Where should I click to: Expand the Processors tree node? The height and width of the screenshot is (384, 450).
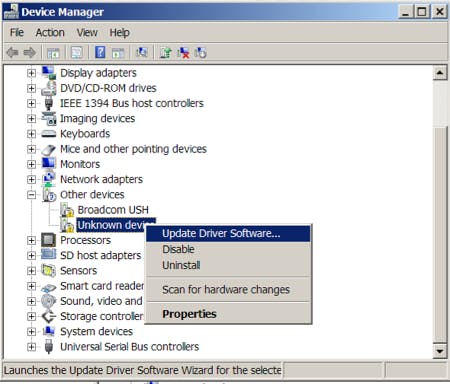pos(31,240)
